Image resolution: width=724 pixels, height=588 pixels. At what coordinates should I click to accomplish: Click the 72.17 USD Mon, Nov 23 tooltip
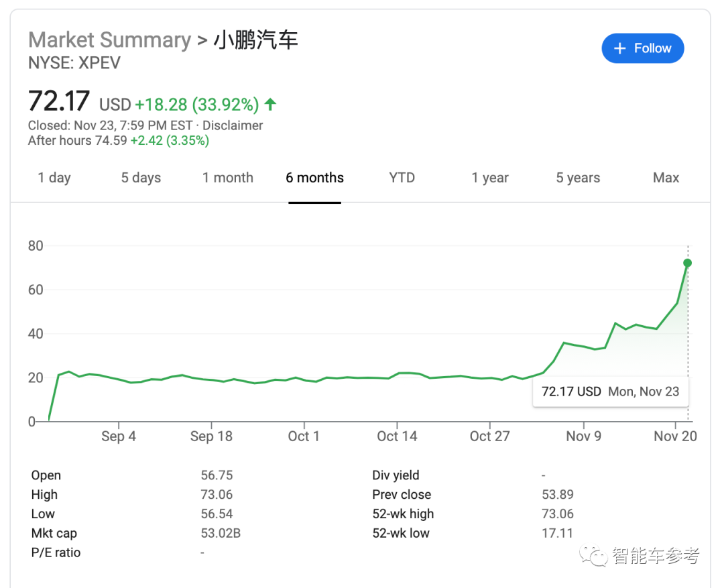(x=610, y=392)
